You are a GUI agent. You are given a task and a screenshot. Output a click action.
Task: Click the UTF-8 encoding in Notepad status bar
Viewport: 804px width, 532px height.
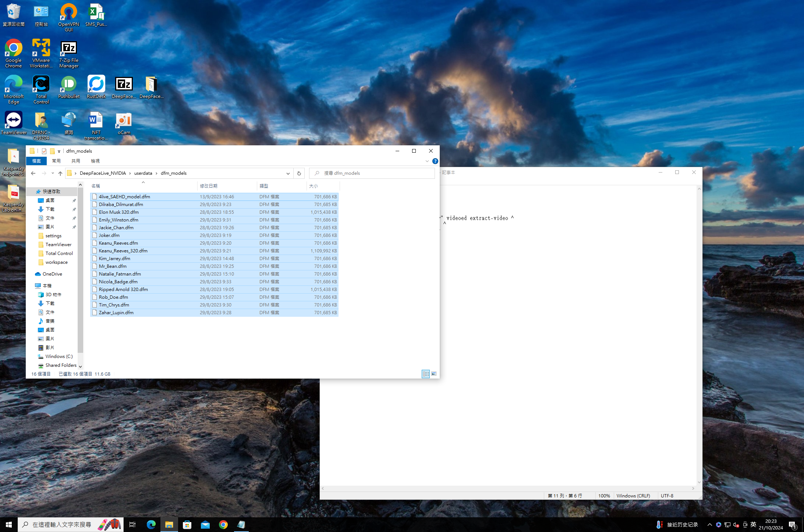pyautogui.click(x=667, y=496)
